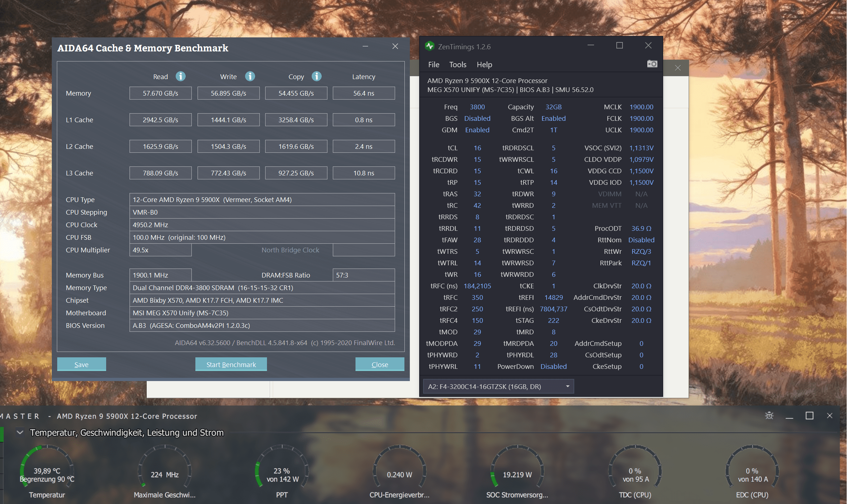Click the Copy info icon in AIDA64

coord(317,76)
